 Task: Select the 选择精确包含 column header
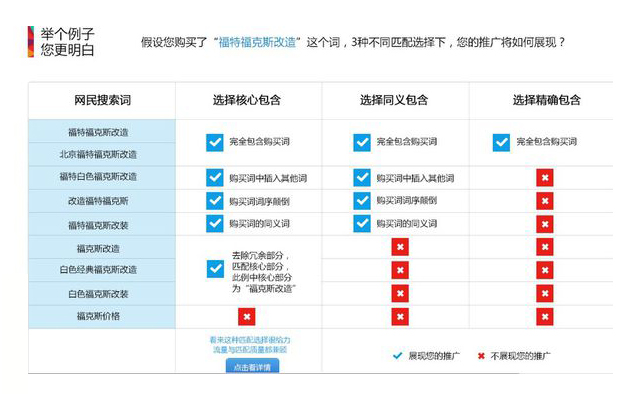tap(547, 100)
